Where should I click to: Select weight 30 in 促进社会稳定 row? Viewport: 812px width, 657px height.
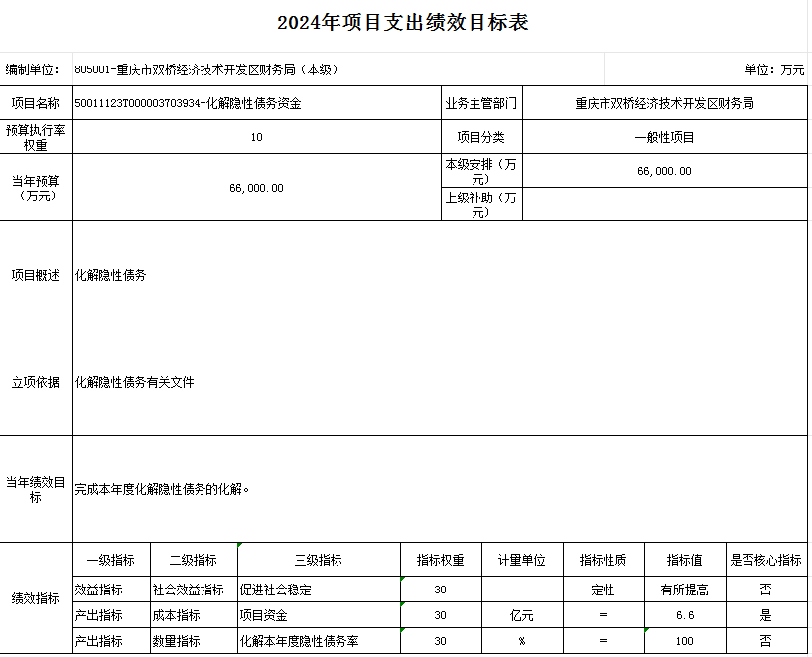point(441,590)
